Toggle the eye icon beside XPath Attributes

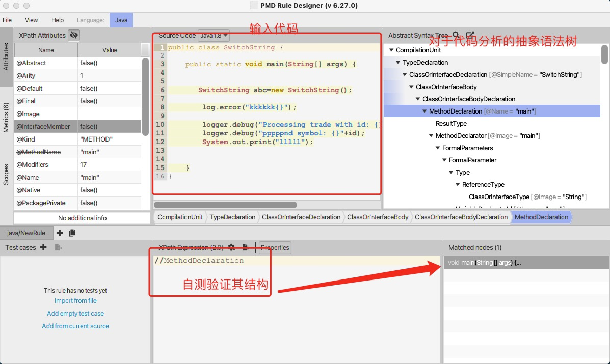(74, 35)
